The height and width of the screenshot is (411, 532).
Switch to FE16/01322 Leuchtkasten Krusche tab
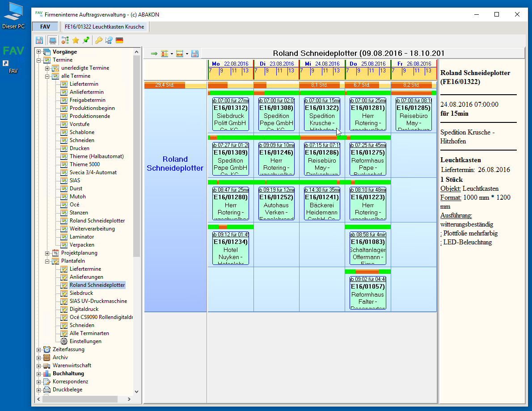coord(105,26)
